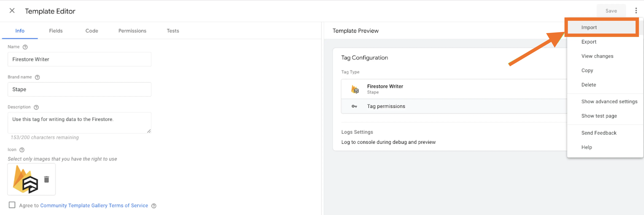Screen dimensions: 644x215
Task: Open Community Template Gallery Terms of Service link
Action: click(94, 206)
